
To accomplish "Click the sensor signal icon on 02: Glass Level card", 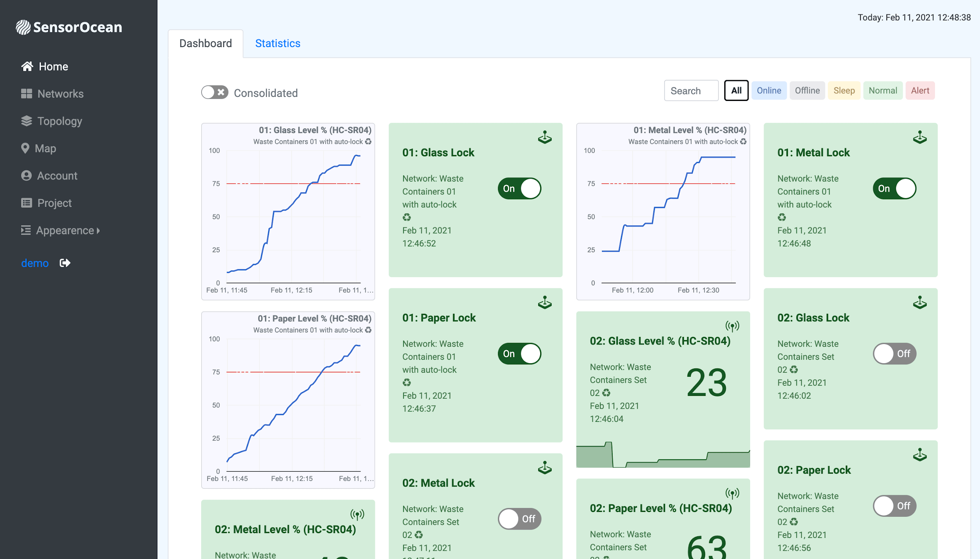I will pos(732,326).
